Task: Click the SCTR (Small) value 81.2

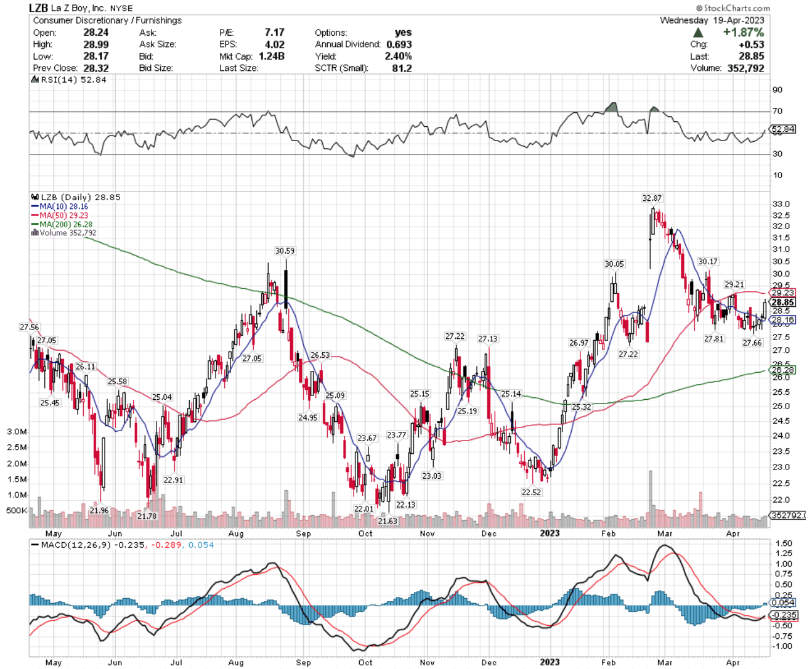Action: click(402, 68)
